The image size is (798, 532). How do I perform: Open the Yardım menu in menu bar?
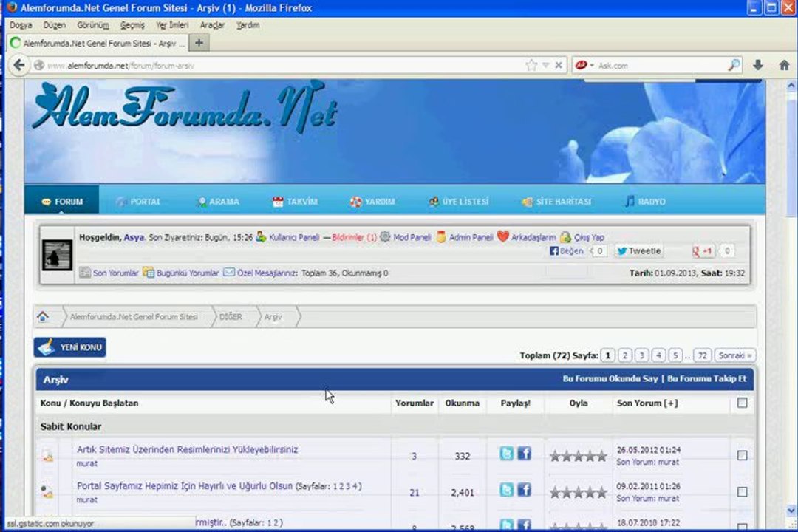[x=248, y=25]
